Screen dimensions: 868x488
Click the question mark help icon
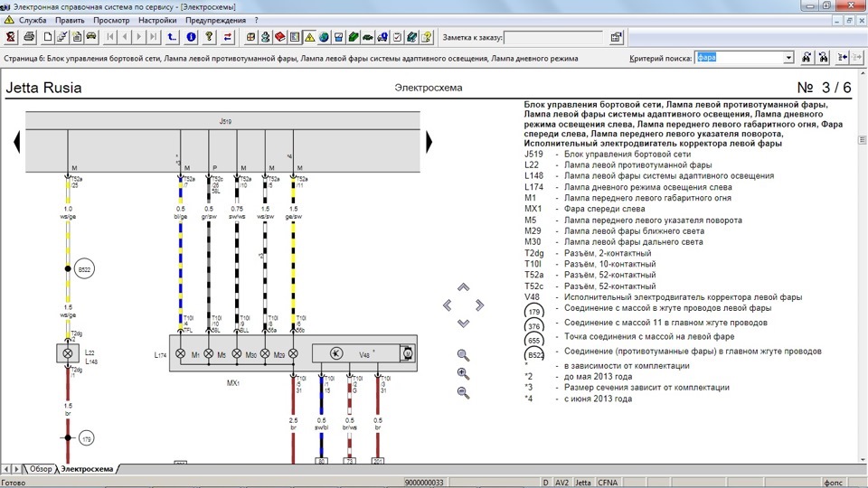click(x=209, y=37)
